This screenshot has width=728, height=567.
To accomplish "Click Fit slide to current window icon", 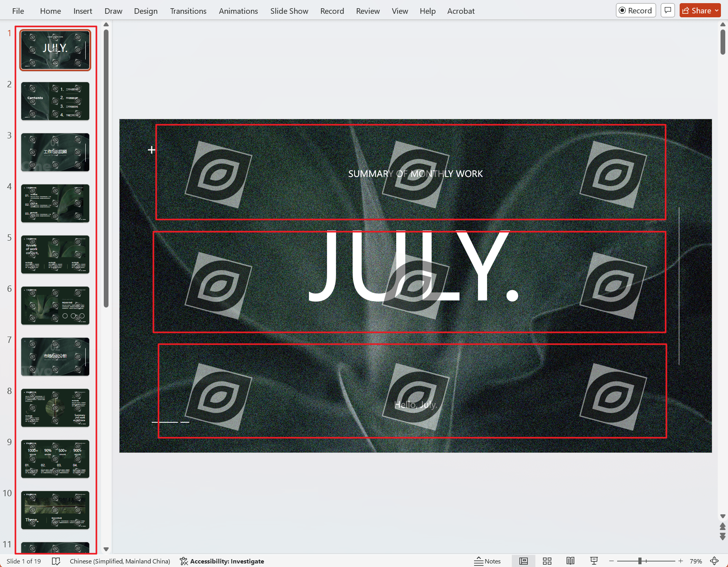I will (x=714, y=561).
